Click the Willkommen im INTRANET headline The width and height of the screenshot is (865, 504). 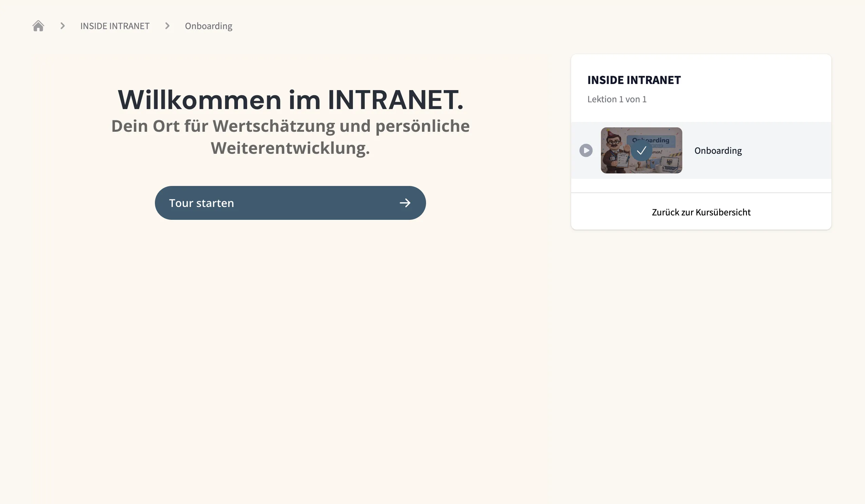click(x=290, y=99)
